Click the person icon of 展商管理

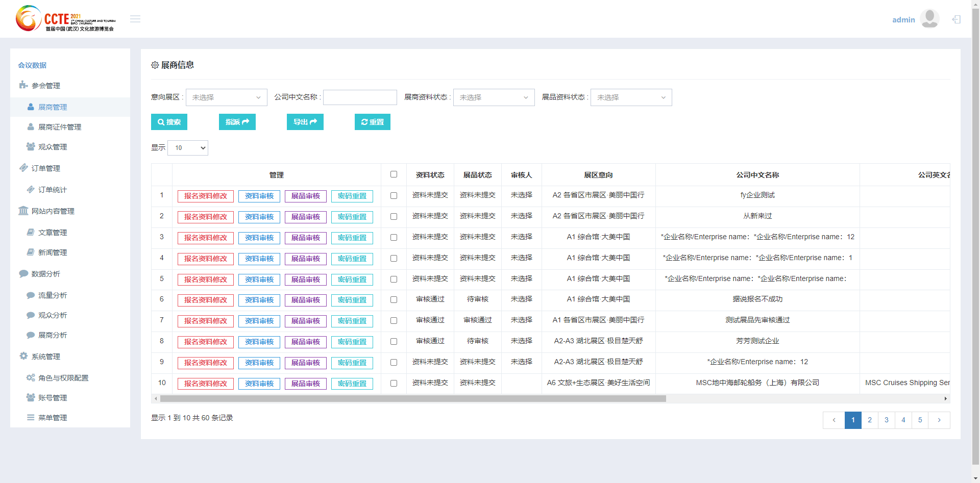31,107
